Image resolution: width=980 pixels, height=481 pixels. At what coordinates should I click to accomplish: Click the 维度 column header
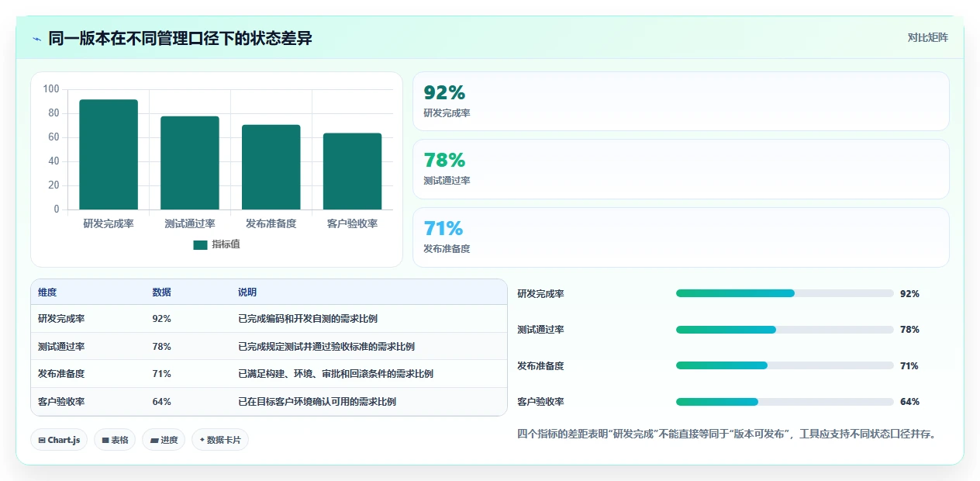(x=47, y=292)
